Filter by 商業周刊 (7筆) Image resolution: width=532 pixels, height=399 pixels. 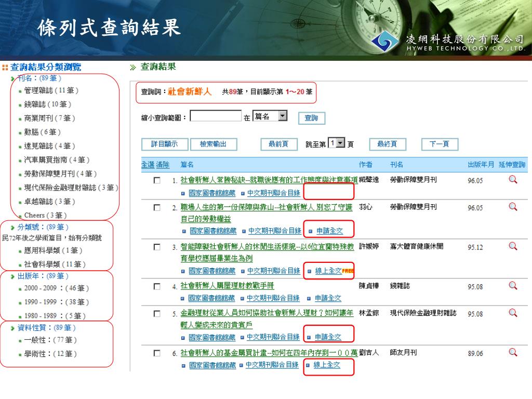(x=49, y=118)
